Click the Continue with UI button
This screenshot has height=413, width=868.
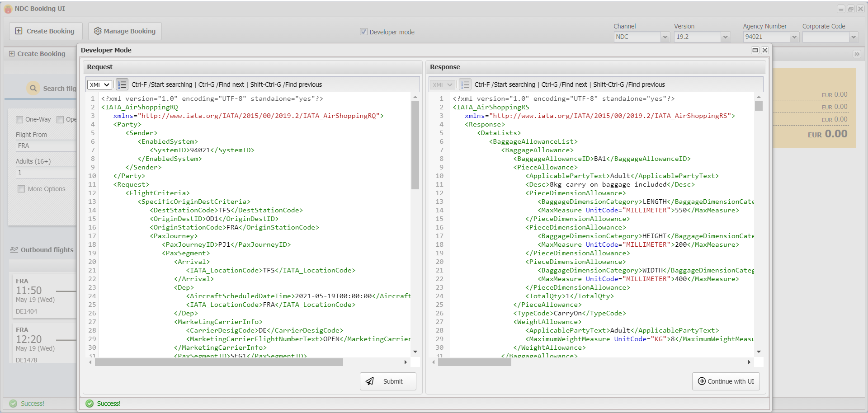pyautogui.click(x=726, y=381)
